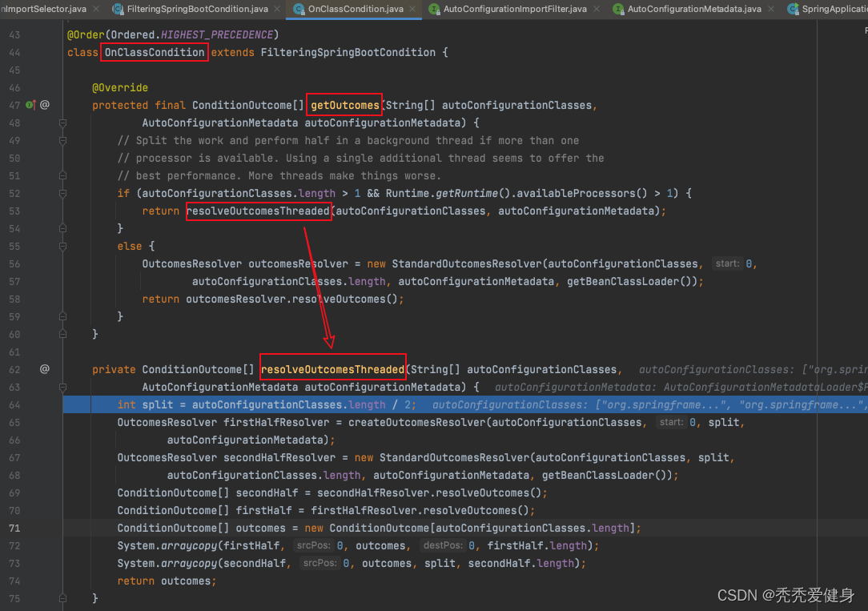Click the AutoConfigurationMetadata.java interface icon

tap(618, 9)
